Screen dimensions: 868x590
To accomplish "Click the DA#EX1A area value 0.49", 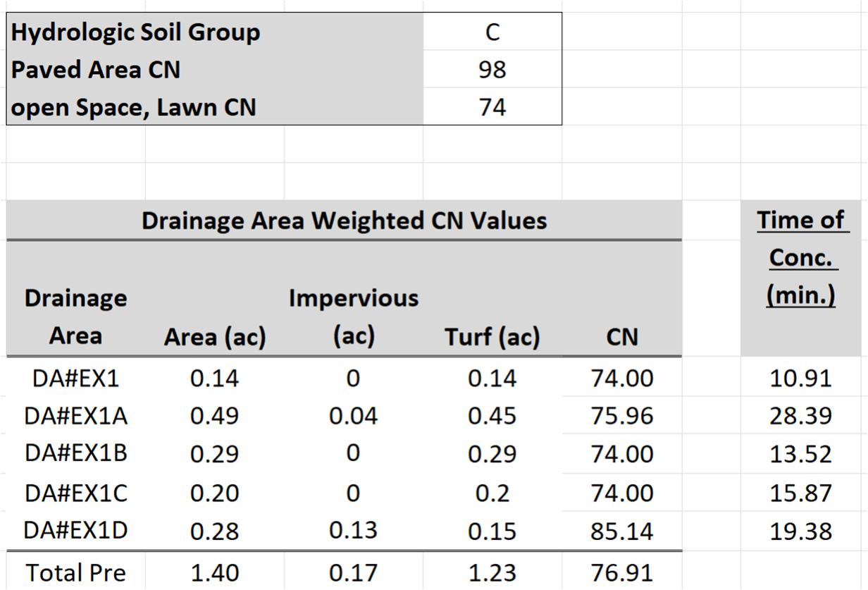I will point(214,417).
